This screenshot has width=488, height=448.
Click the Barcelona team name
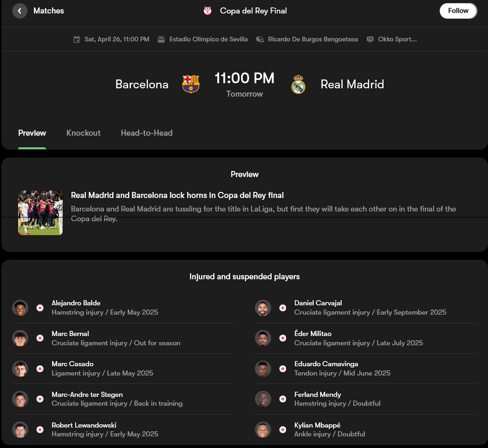point(142,84)
